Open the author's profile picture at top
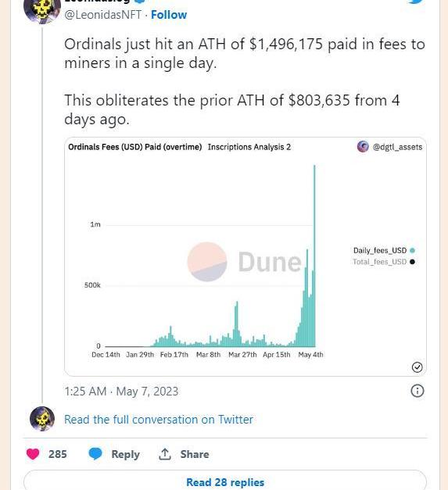 [42, 9]
